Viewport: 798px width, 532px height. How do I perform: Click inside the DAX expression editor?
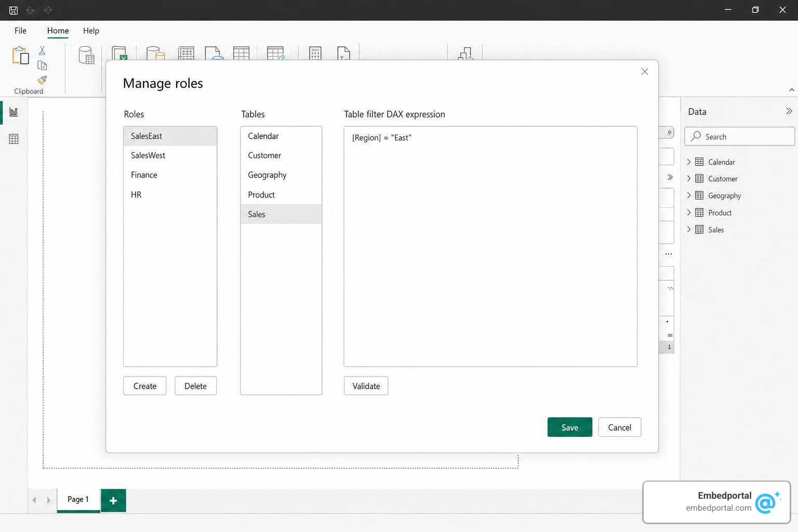(x=490, y=246)
